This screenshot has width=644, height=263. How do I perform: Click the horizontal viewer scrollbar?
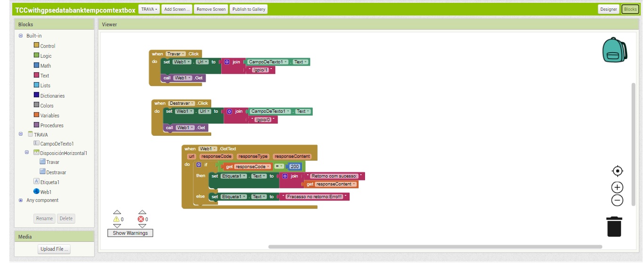(x=435, y=247)
